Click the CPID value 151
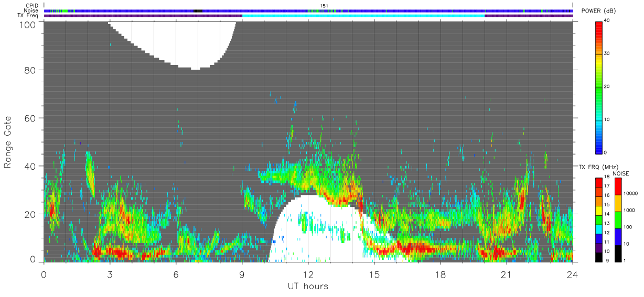Screen dimensions: 644x297 [x=324, y=6]
